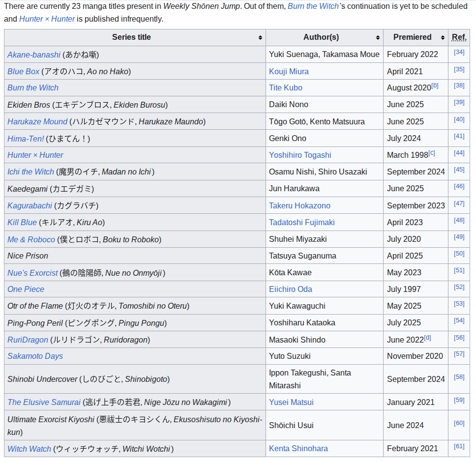Screen dimensions: 476x462
Task: Follow footnote [d] after June 2022
Action: coord(427,338)
